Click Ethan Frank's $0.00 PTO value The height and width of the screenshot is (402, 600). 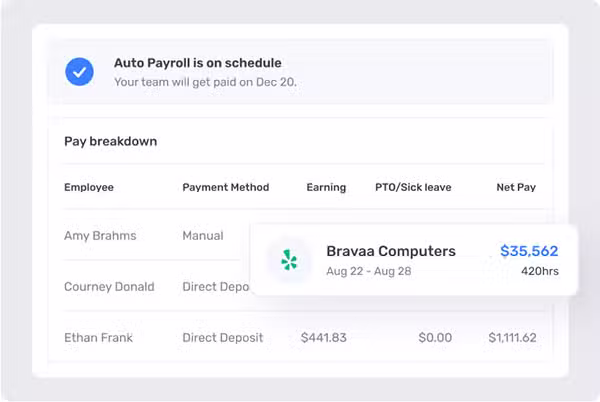(435, 337)
